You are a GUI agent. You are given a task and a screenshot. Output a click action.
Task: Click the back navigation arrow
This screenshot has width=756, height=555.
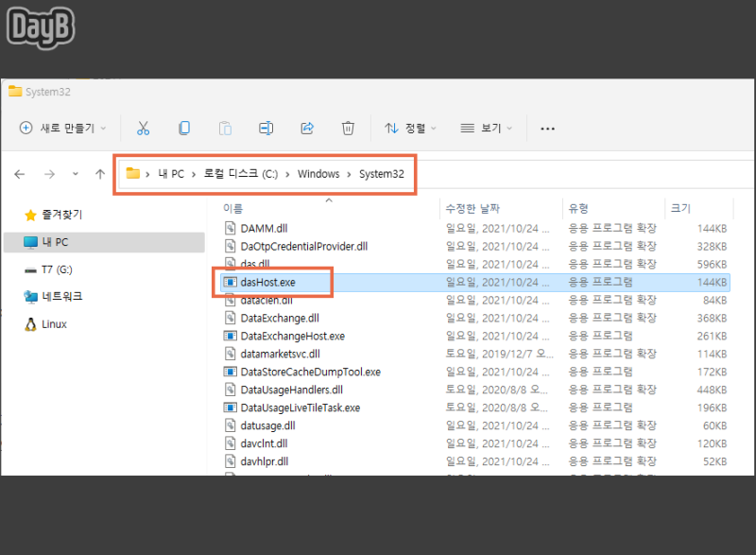click(x=20, y=174)
